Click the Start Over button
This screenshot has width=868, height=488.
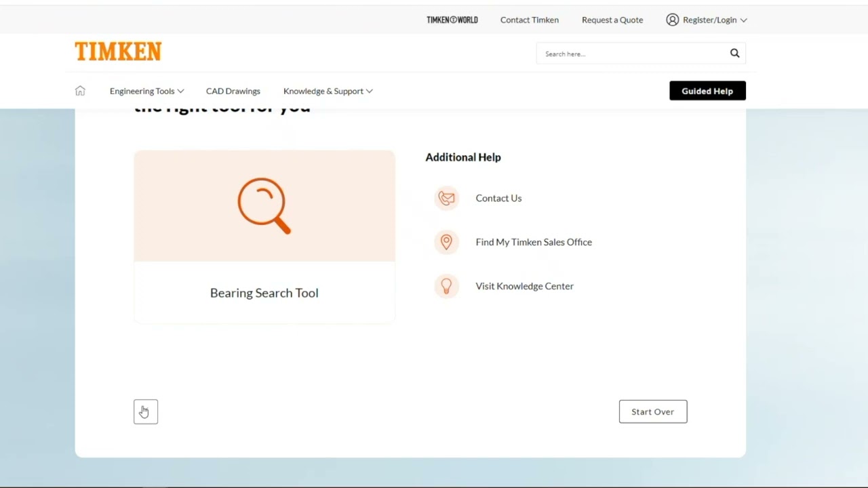653,411
